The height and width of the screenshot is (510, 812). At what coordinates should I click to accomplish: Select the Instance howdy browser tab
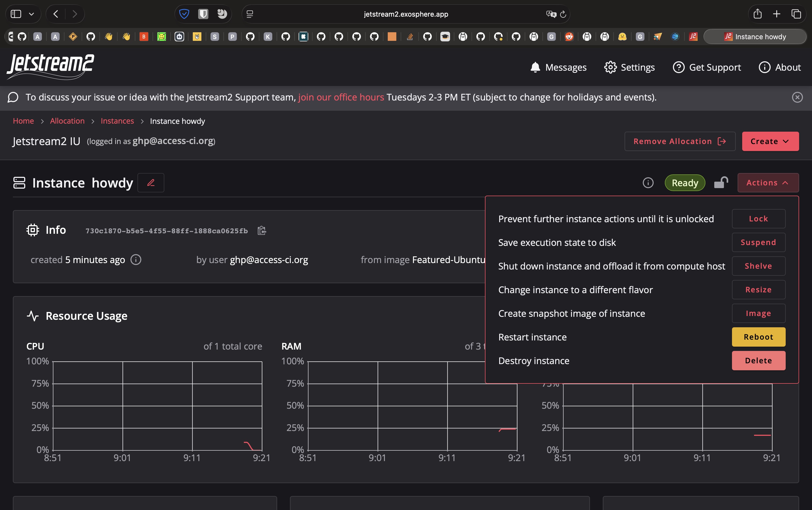coord(755,37)
